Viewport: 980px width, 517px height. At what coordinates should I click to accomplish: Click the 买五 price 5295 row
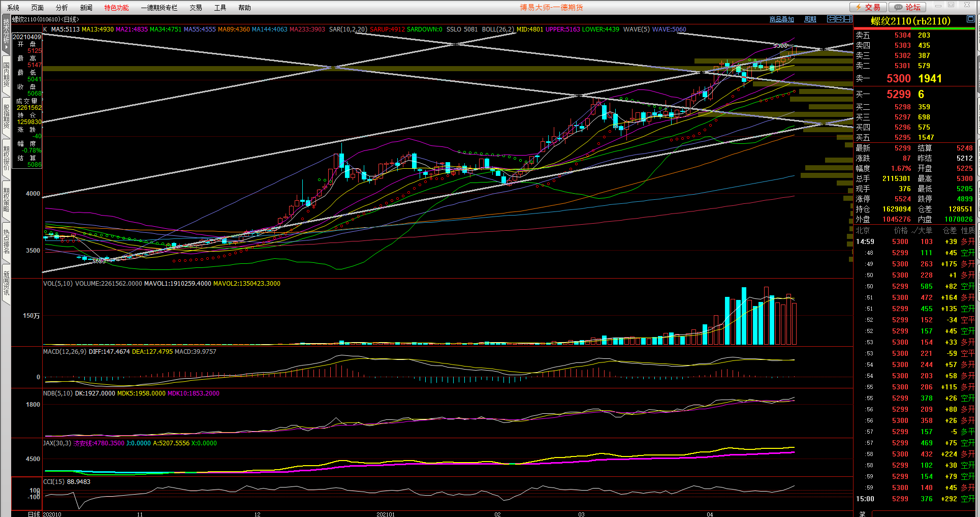pyautogui.click(x=914, y=137)
